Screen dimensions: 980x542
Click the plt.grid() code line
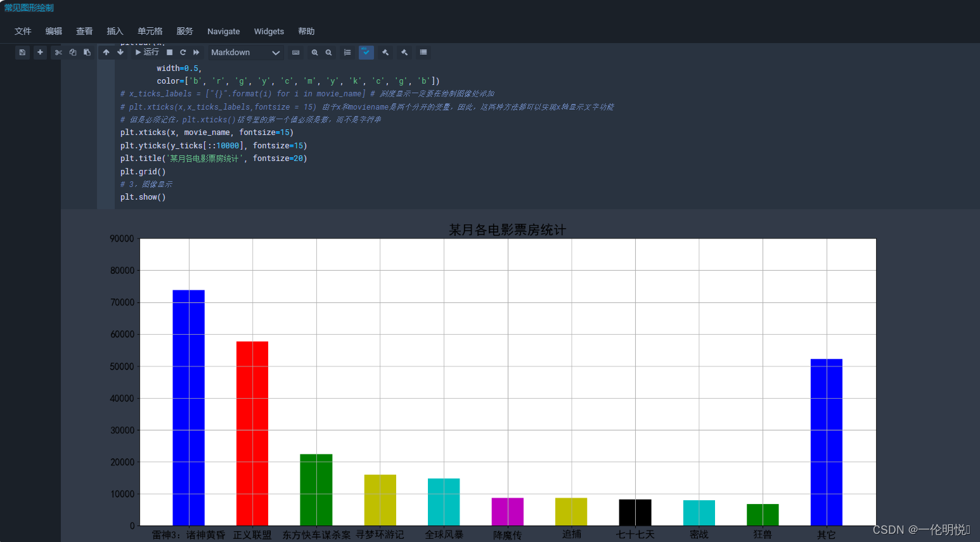point(143,172)
